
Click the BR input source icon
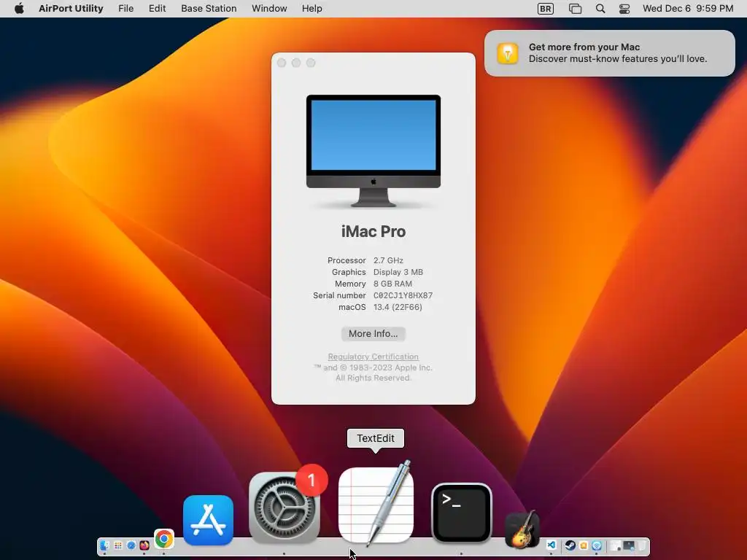[x=546, y=9]
